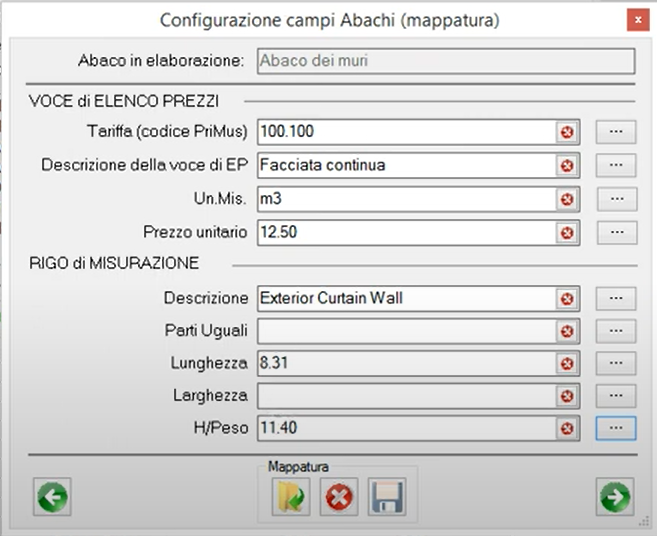
Task: Open browse options for Un.Mis. field
Action: tap(616, 199)
